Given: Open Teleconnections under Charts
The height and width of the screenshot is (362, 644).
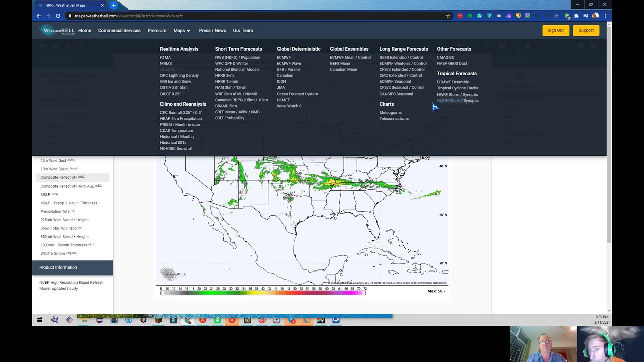Looking at the screenshot, I should (x=394, y=118).
